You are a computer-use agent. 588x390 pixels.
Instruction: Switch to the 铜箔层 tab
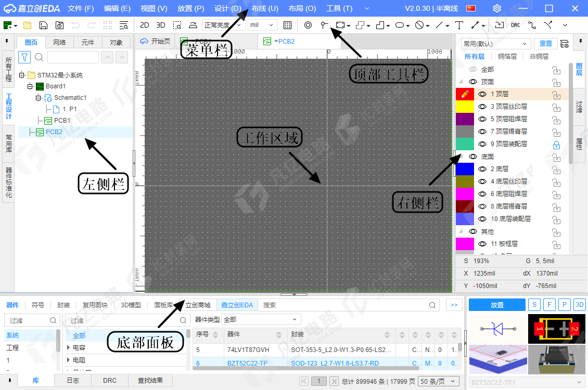point(507,57)
